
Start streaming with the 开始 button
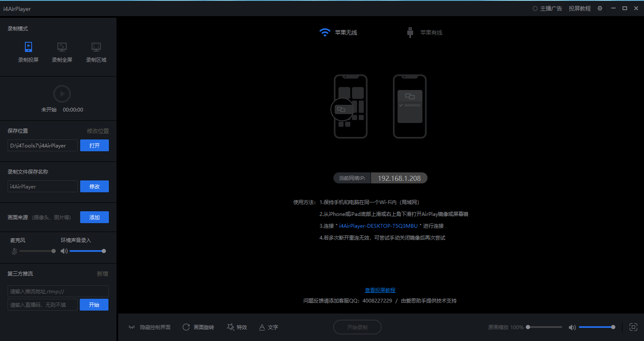[94, 305]
